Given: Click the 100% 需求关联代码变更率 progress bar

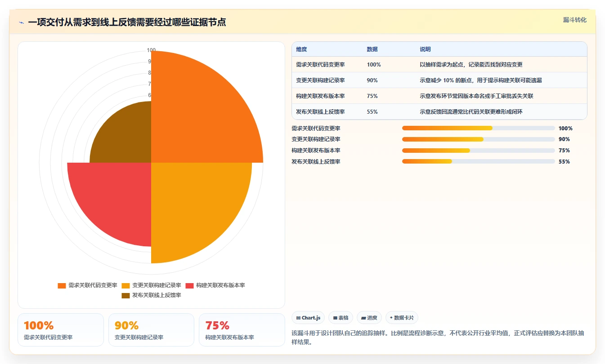Looking at the screenshot, I should coord(478,128).
